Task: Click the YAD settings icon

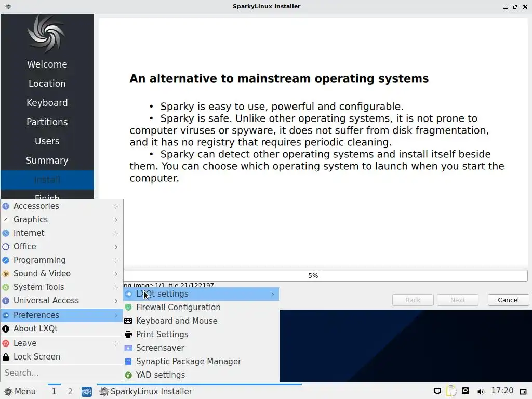Action: tap(128, 375)
